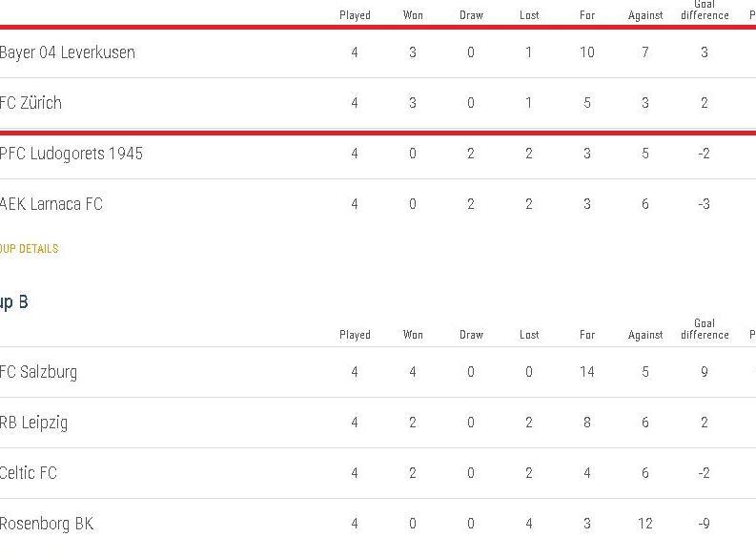Click the Against column header in Group B

point(645,335)
